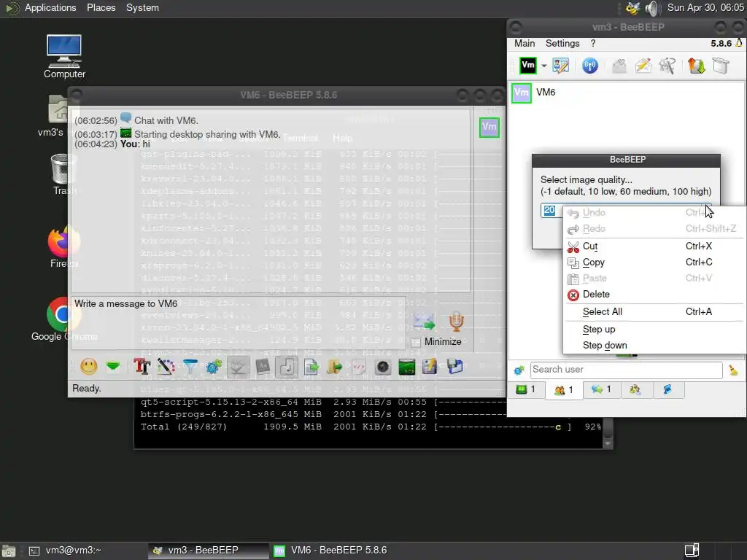This screenshot has width=747, height=560.
Task: Click the grayed envelope icon in vm3 toolbar
Action: pos(619,65)
